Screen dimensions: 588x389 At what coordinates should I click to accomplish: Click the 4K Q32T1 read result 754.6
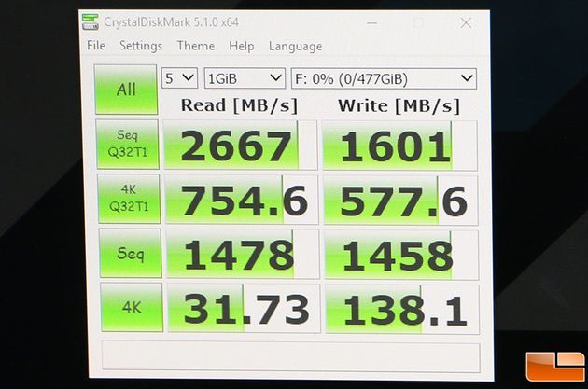click(x=242, y=200)
